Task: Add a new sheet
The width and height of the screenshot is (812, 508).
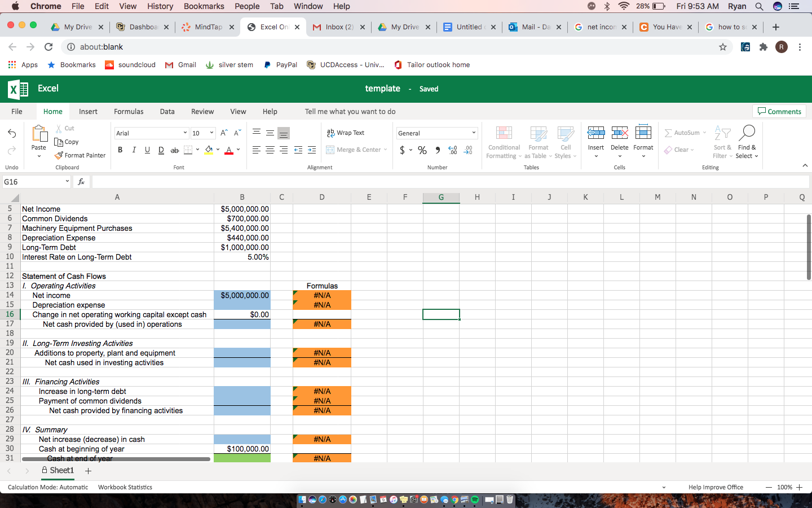Action: click(x=88, y=471)
